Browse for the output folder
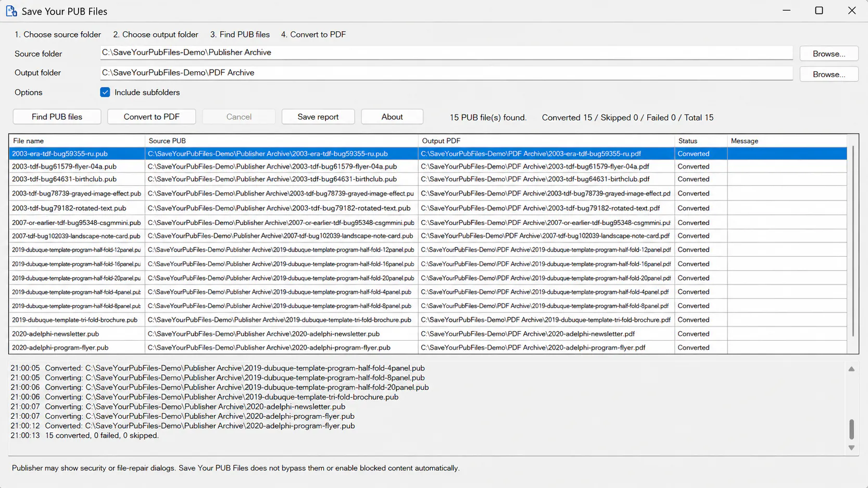 (829, 74)
